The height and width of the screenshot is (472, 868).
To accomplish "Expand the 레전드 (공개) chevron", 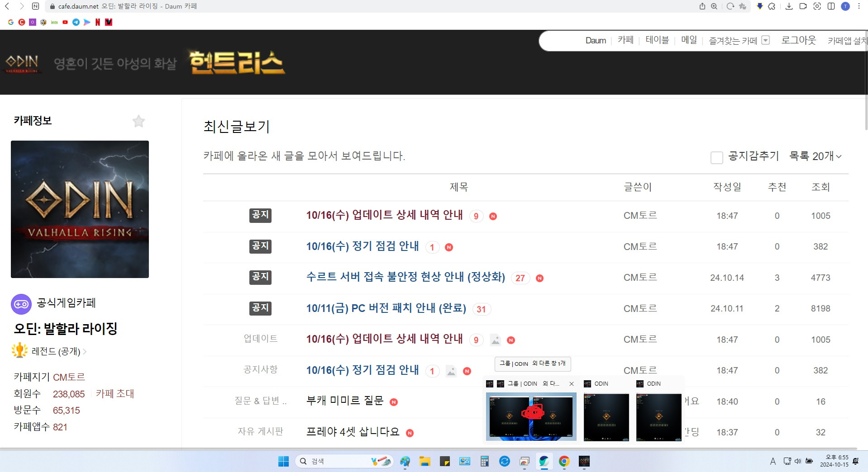I will [x=85, y=351].
